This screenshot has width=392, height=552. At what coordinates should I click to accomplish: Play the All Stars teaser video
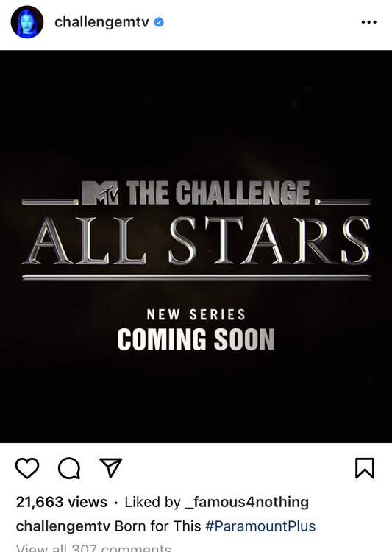click(x=196, y=247)
